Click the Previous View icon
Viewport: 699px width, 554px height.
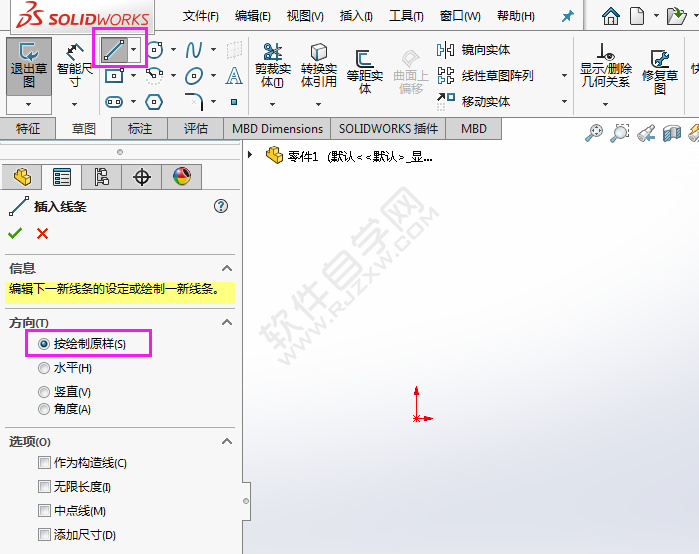click(646, 133)
